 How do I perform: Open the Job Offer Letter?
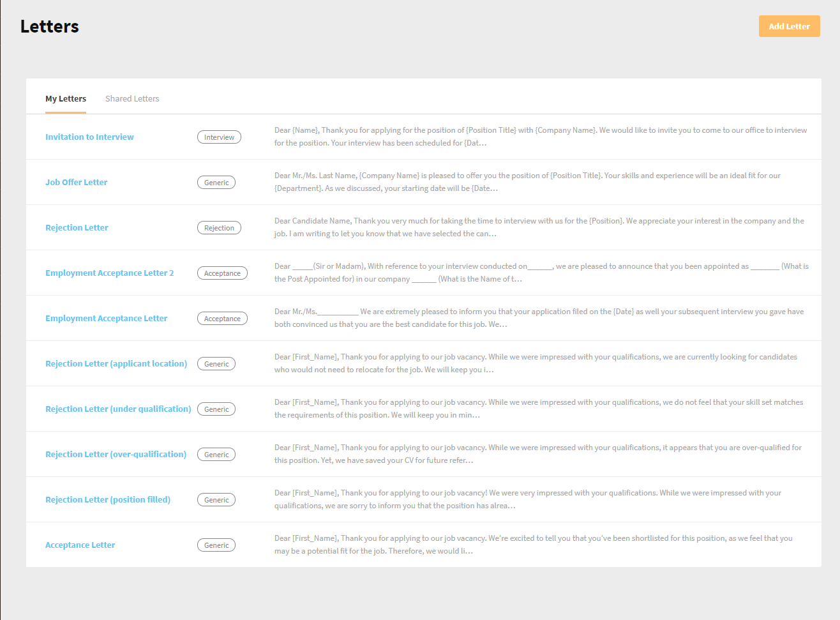(x=76, y=182)
